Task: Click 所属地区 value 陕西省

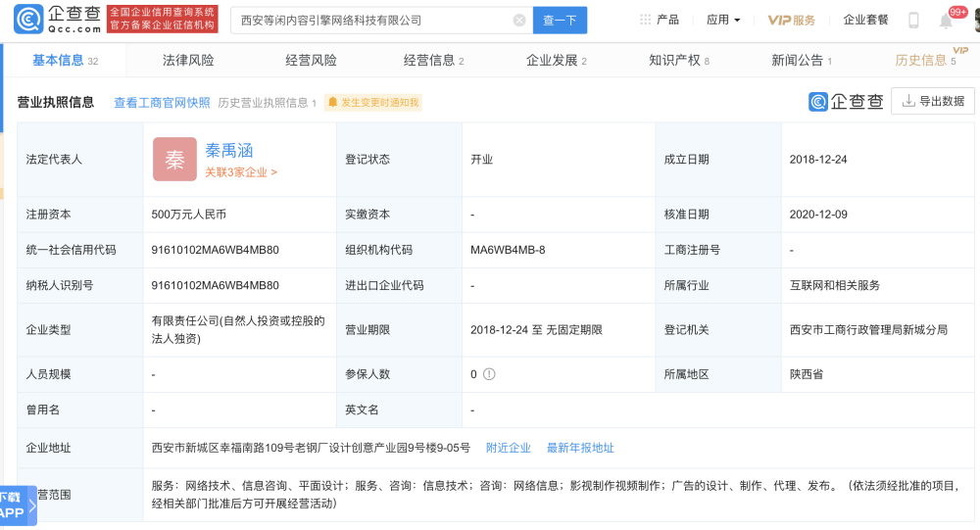Action: point(807,374)
